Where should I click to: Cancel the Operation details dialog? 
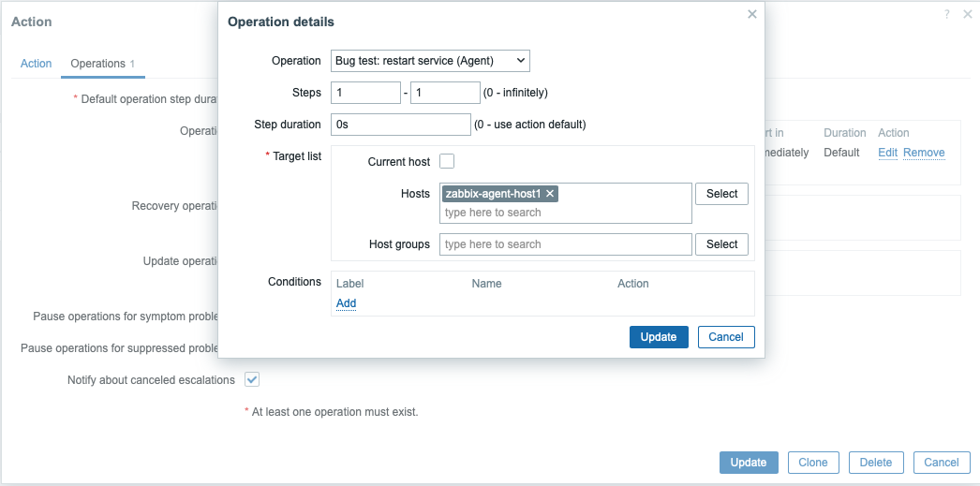tap(726, 337)
